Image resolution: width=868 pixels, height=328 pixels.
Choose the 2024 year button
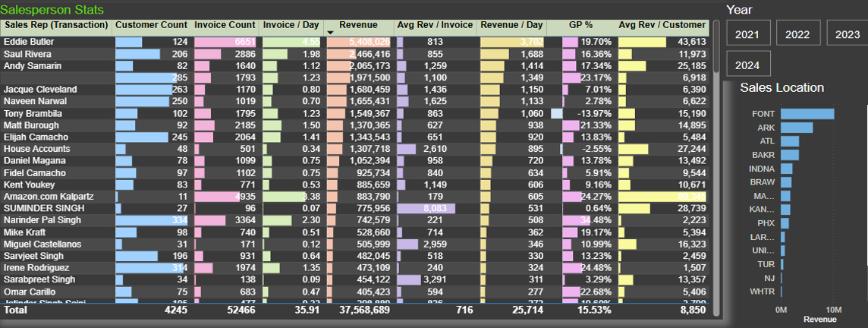748,64
